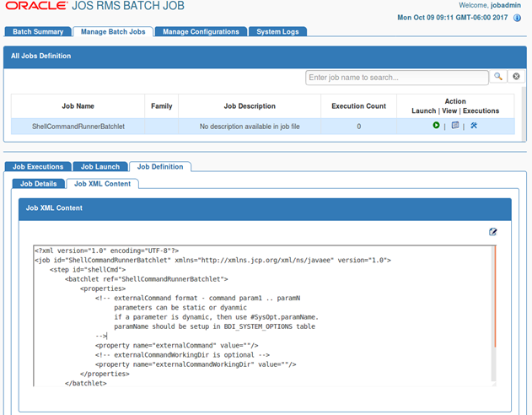Clear the job search with X icon
This screenshot has width=532, height=415.
click(516, 77)
